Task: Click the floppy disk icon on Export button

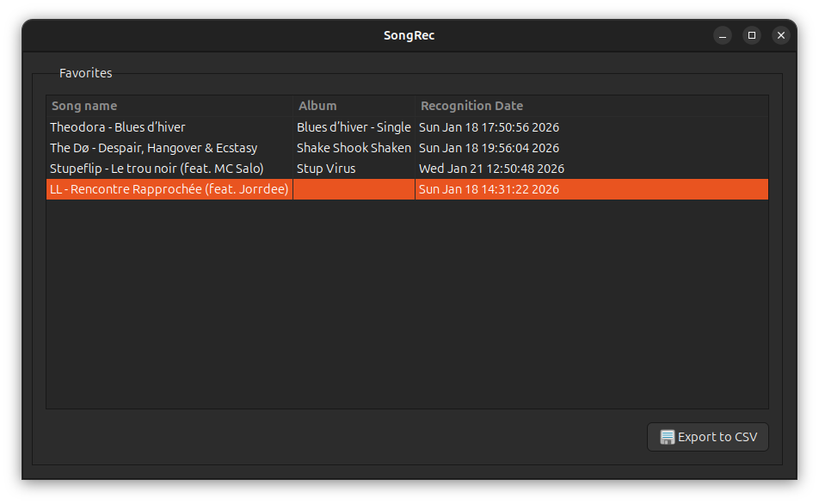Action: 667,437
